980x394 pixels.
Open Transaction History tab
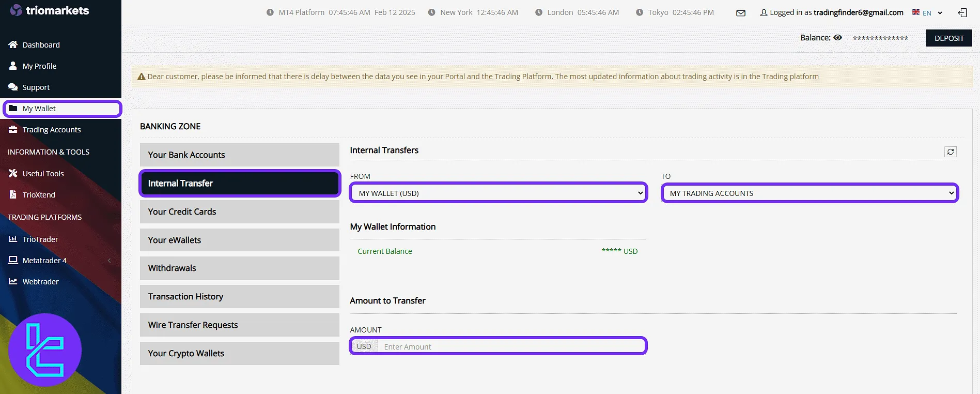pos(240,296)
